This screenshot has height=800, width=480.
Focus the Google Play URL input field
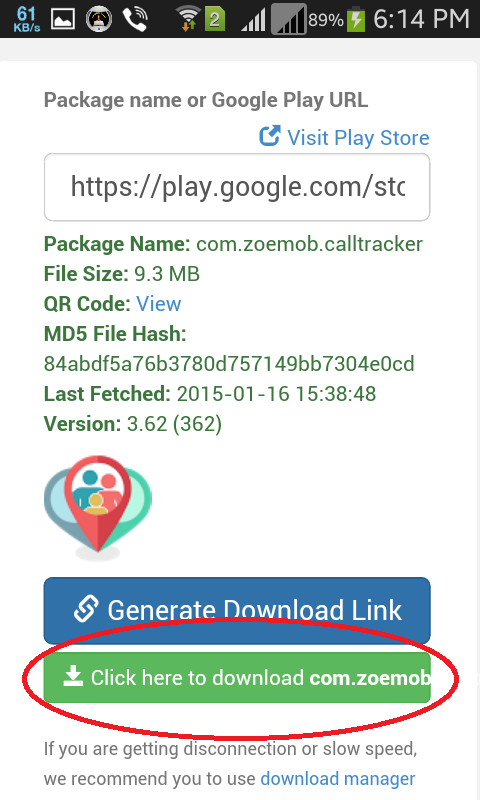click(237, 187)
